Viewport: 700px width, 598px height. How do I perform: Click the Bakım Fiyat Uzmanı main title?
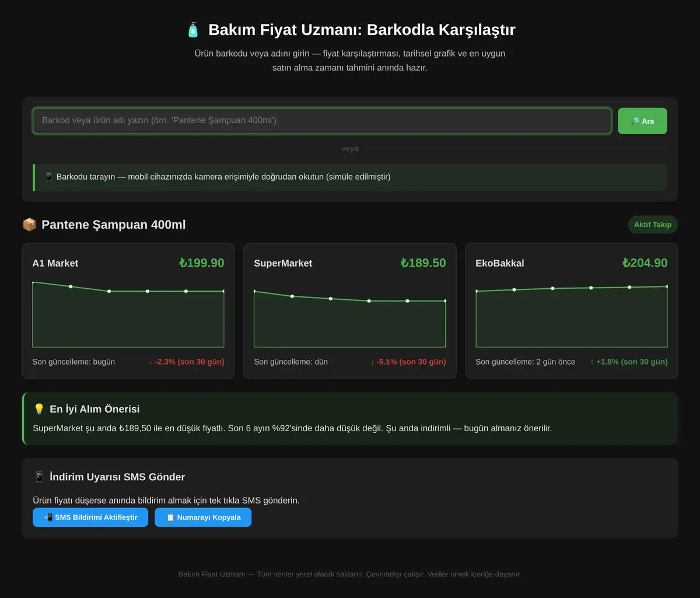pyautogui.click(x=362, y=30)
